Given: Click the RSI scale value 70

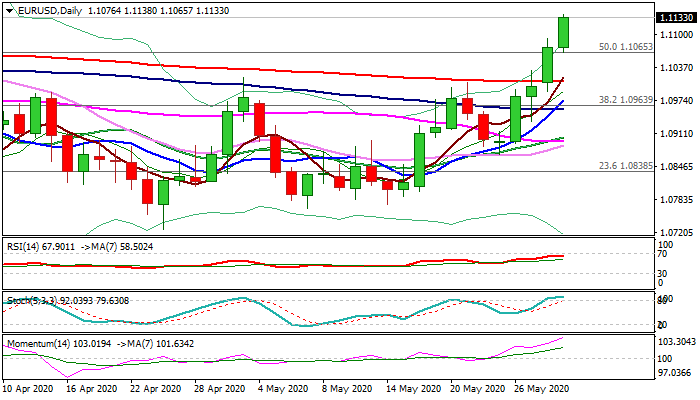Looking at the screenshot, I should click(664, 254).
